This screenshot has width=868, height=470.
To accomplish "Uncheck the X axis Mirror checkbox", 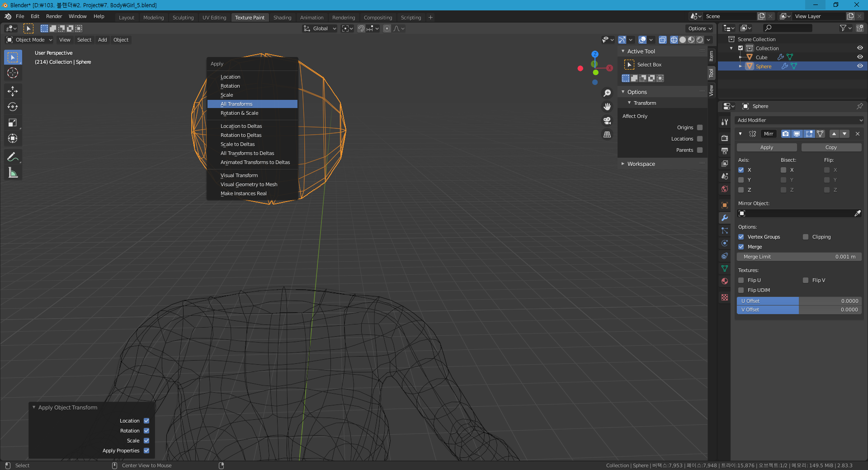I will [741, 170].
